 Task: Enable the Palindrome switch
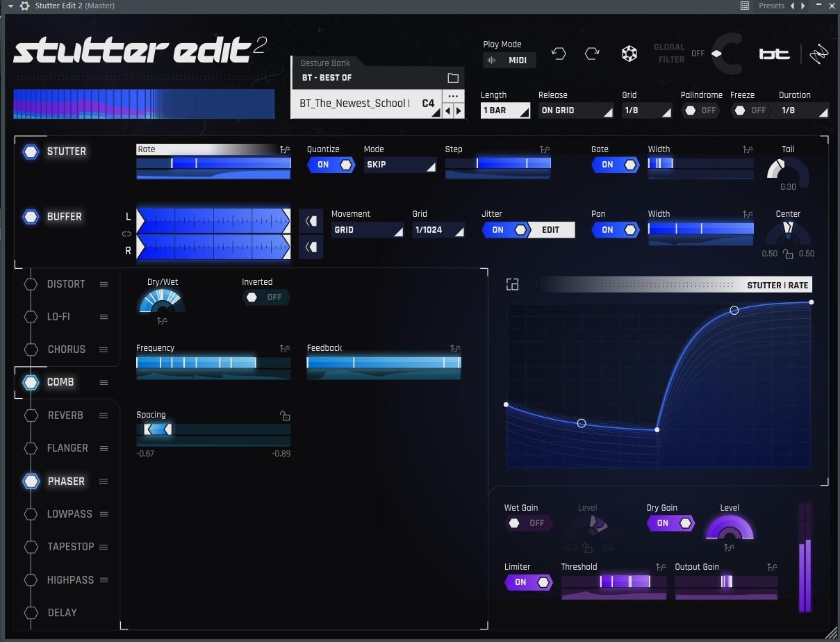coord(700,110)
